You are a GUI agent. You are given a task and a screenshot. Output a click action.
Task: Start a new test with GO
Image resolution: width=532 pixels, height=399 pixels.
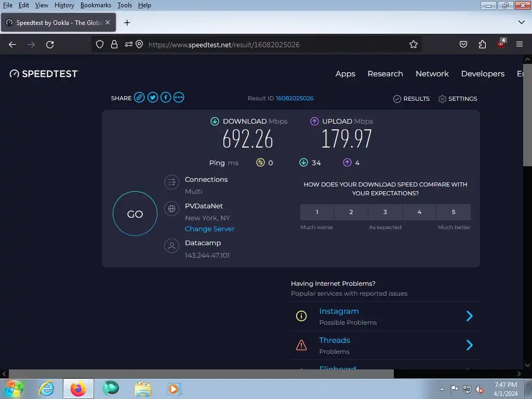click(135, 214)
